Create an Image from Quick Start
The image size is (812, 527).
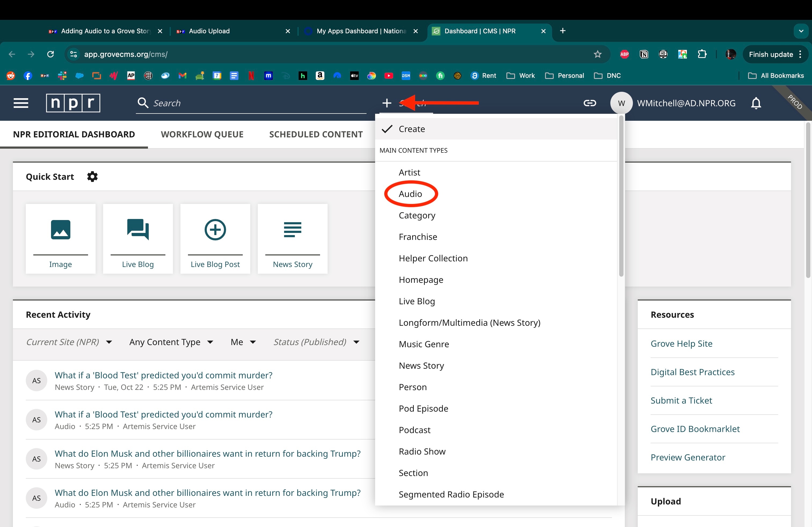(60, 239)
